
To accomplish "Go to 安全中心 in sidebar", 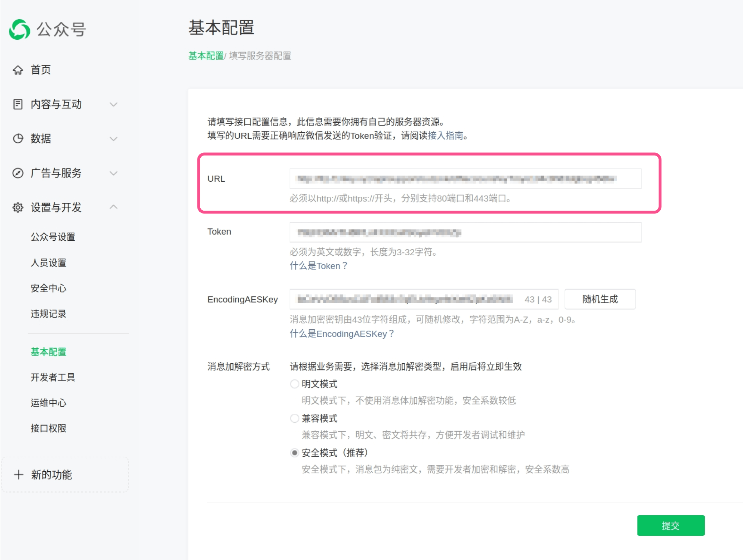I will [x=48, y=288].
